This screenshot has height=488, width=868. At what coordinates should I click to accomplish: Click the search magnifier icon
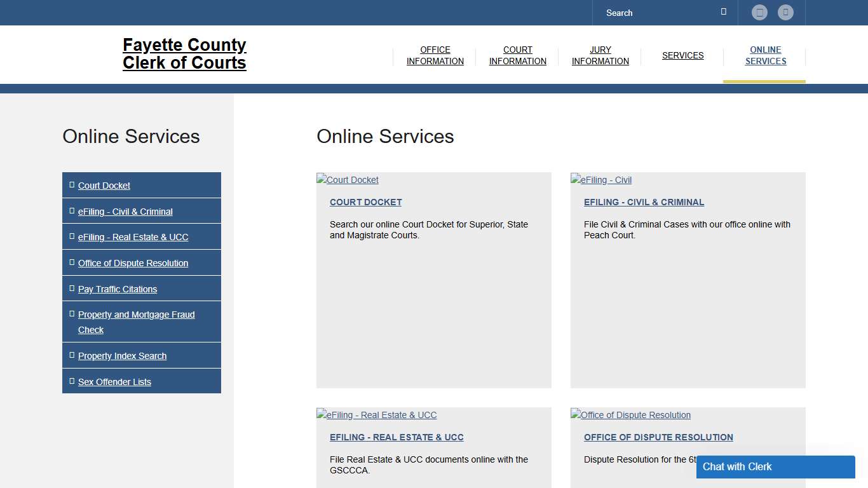coord(723,11)
